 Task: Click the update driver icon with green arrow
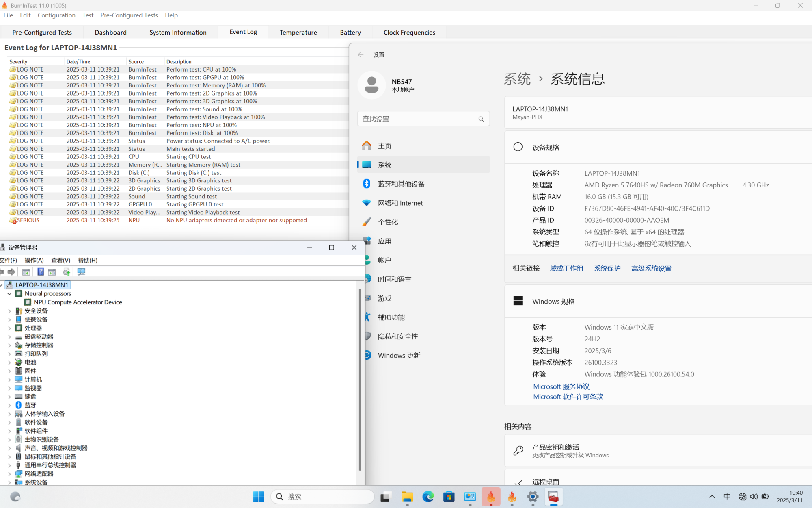pyautogui.click(x=67, y=272)
